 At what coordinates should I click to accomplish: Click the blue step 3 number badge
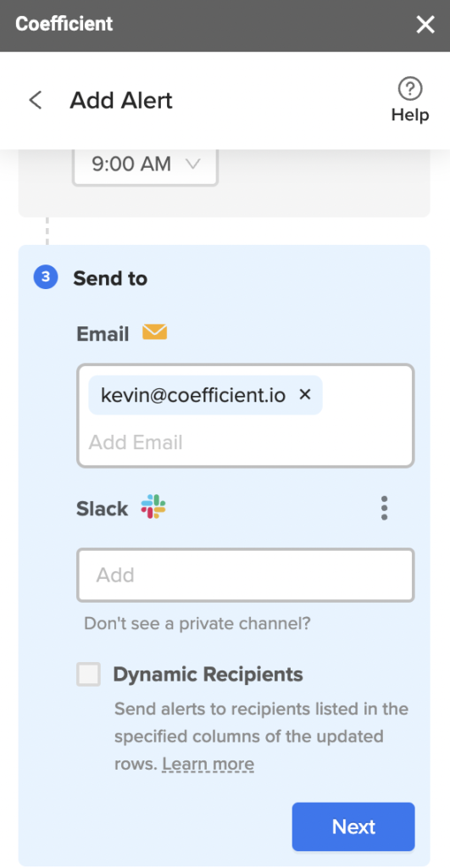(46, 277)
